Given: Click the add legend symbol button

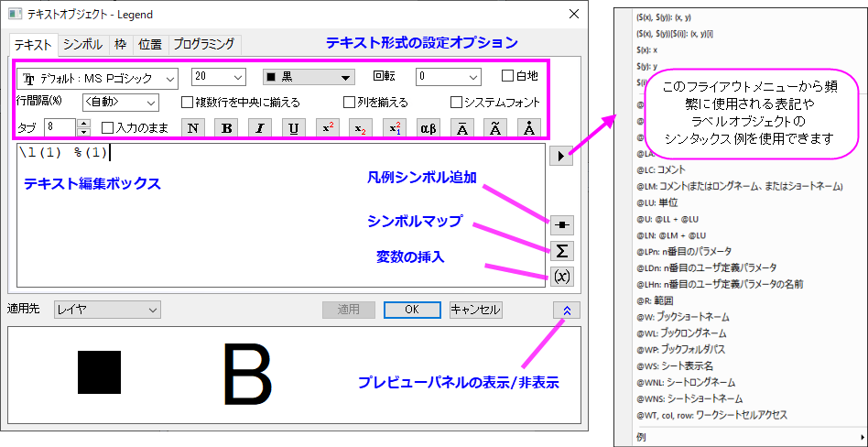Looking at the screenshot, I should 562,225.
